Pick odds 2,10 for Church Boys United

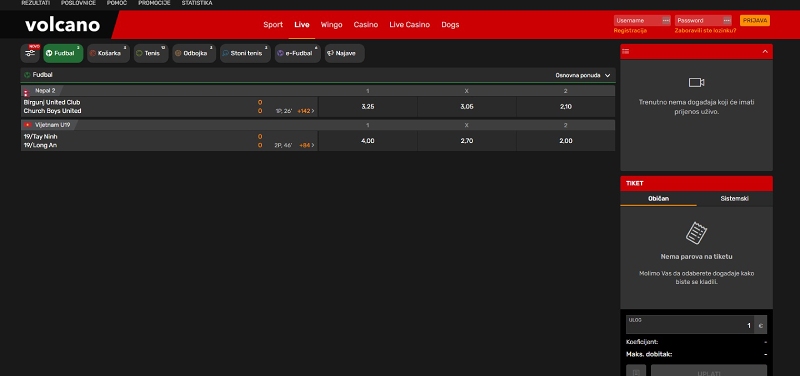(566, 107)
